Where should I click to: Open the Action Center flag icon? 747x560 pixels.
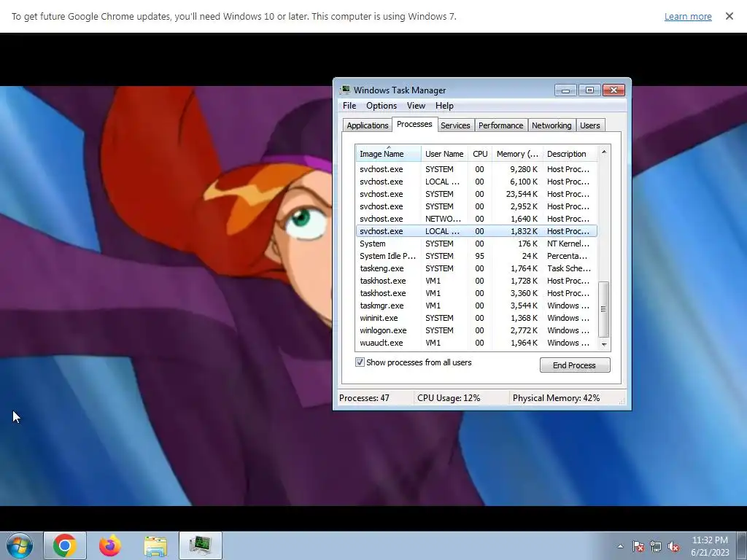[638, 546]
